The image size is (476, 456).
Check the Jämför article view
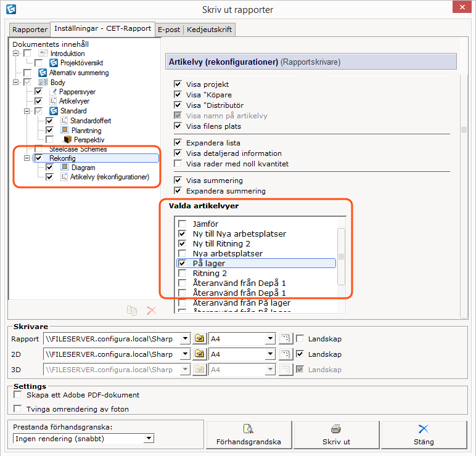pos(182,224)
